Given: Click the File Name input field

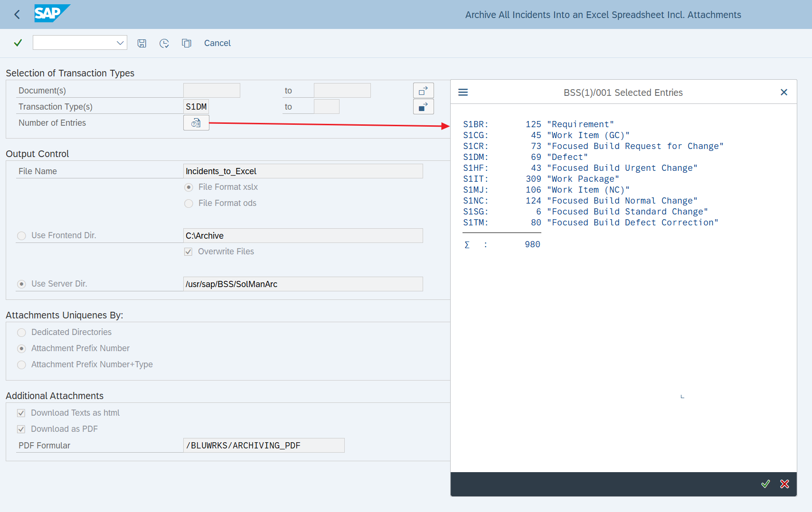Looking at the screenshot, I should [x=302, y=171].
